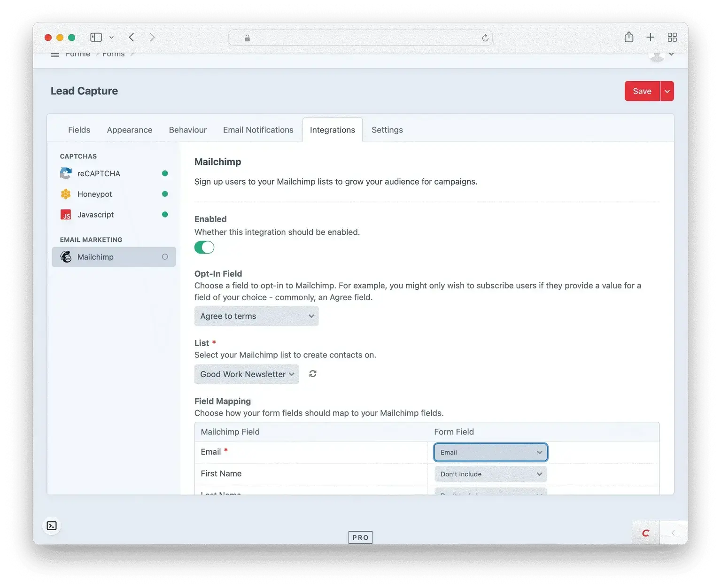Switch to the Email Notifications tab

click(x=258, y=130)
